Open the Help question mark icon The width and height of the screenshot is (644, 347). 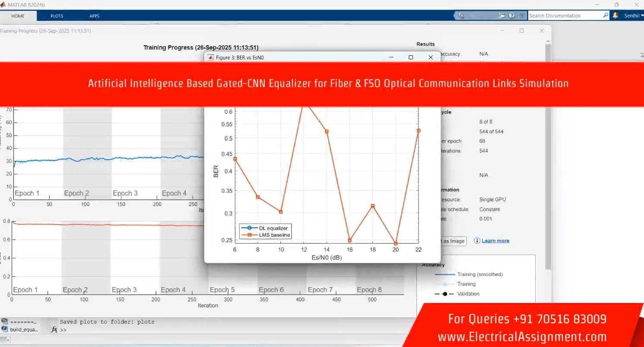(512, 16)
